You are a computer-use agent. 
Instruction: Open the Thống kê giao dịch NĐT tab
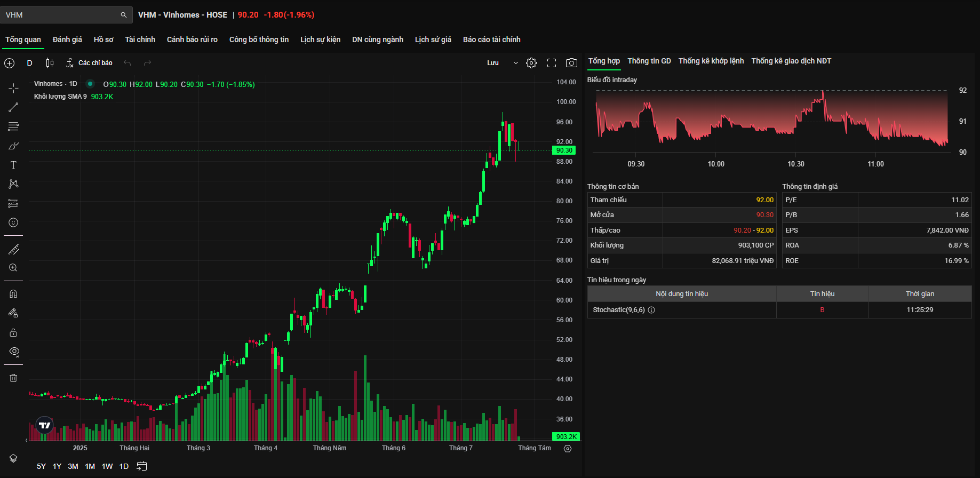click(x=791, y=61)
